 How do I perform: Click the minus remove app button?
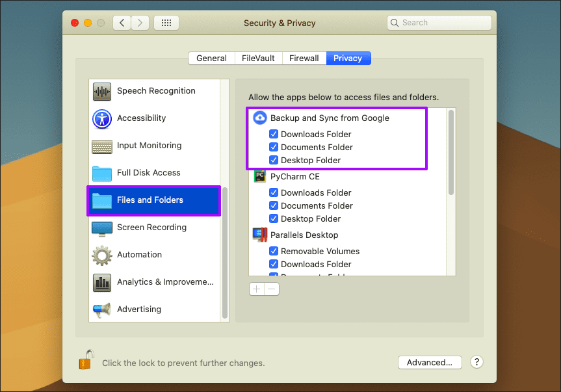pos(272,289)
